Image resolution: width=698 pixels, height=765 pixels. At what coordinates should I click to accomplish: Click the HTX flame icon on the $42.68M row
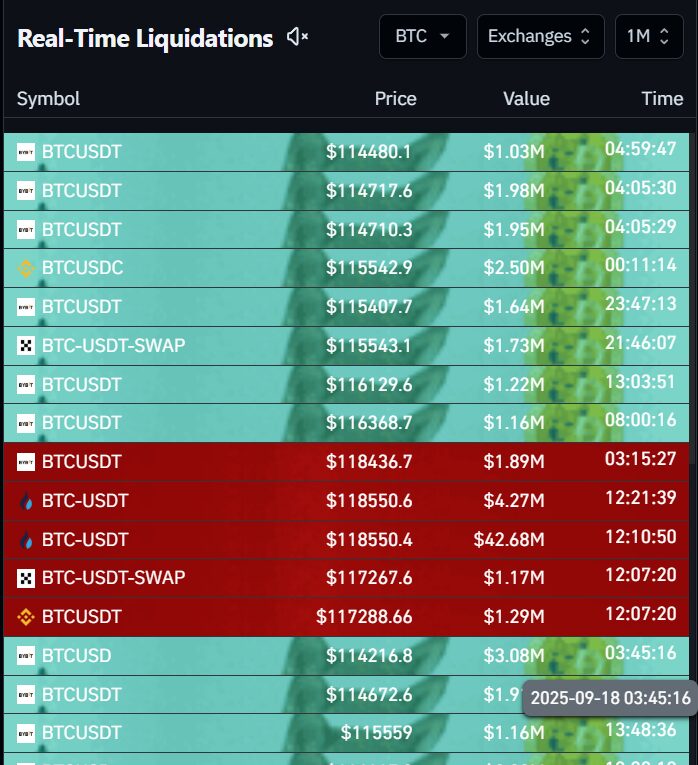click(26, 540)
